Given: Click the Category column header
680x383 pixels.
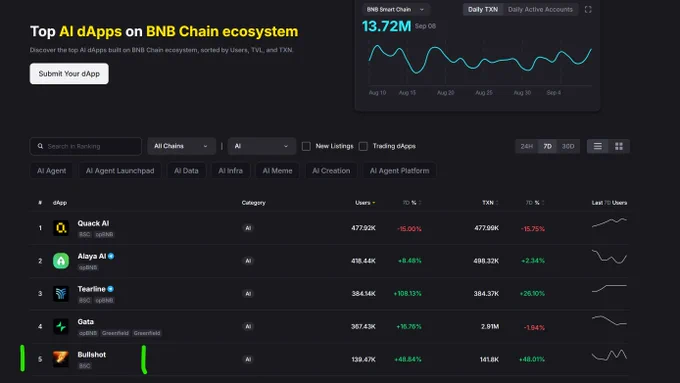Looking at the screenshot, I should click(253, 203).
